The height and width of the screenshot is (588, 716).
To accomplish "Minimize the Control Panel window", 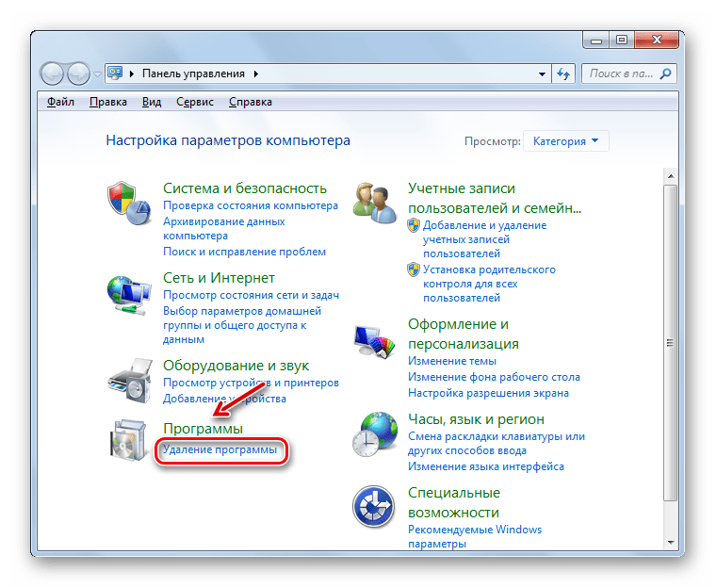I will (x=596, y=41).
